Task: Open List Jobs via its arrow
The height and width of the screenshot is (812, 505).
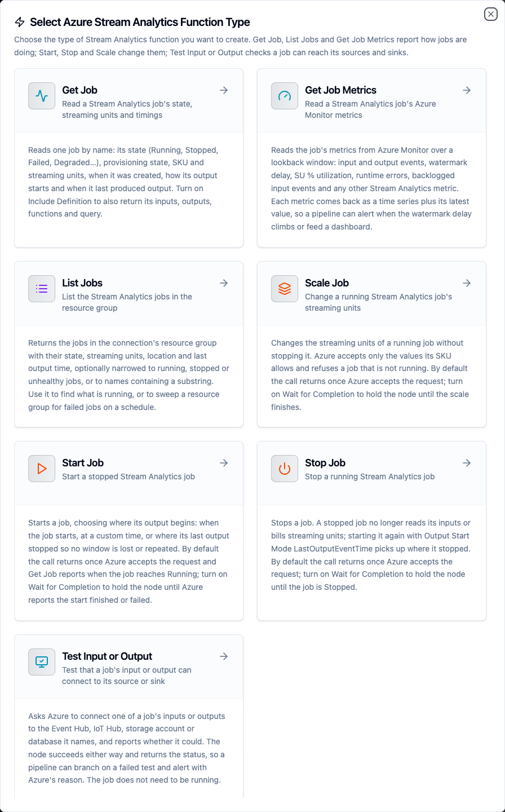Action: tap(224, 283)
